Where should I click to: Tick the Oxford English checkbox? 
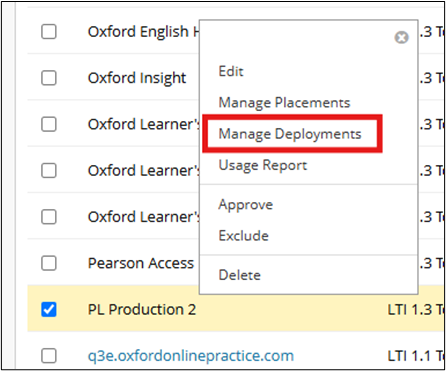(49, 32)
